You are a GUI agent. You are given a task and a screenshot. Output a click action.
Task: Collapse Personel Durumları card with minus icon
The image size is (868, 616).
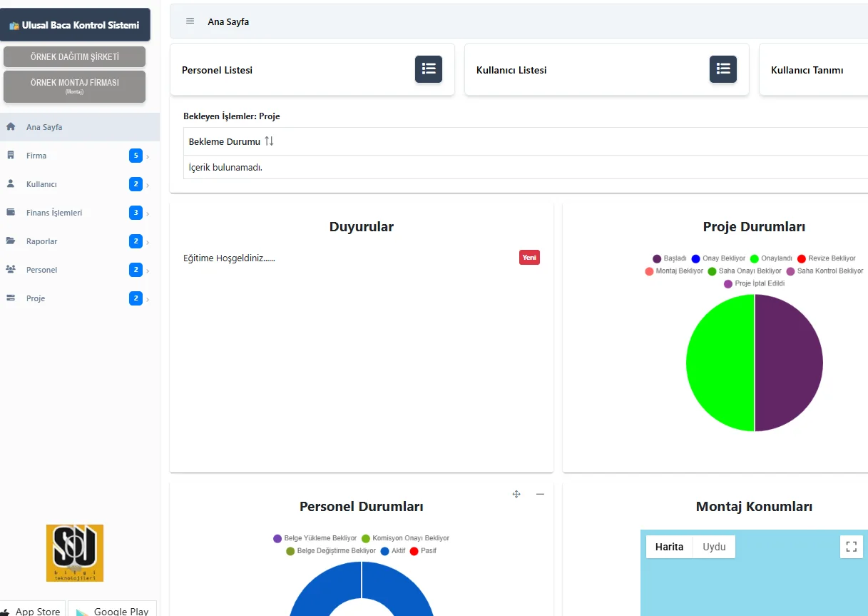(x=540, y=494)
